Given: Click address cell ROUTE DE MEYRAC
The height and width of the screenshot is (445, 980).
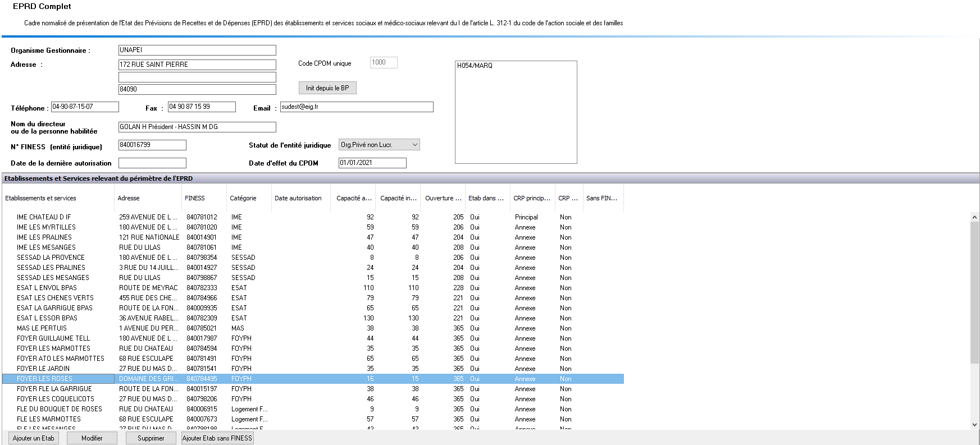Looking at the screenshot, I should [x=148, y=288].
